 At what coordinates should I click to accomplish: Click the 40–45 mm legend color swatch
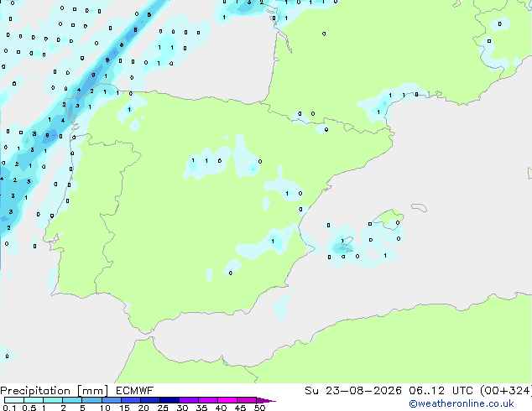click(227, 400)
